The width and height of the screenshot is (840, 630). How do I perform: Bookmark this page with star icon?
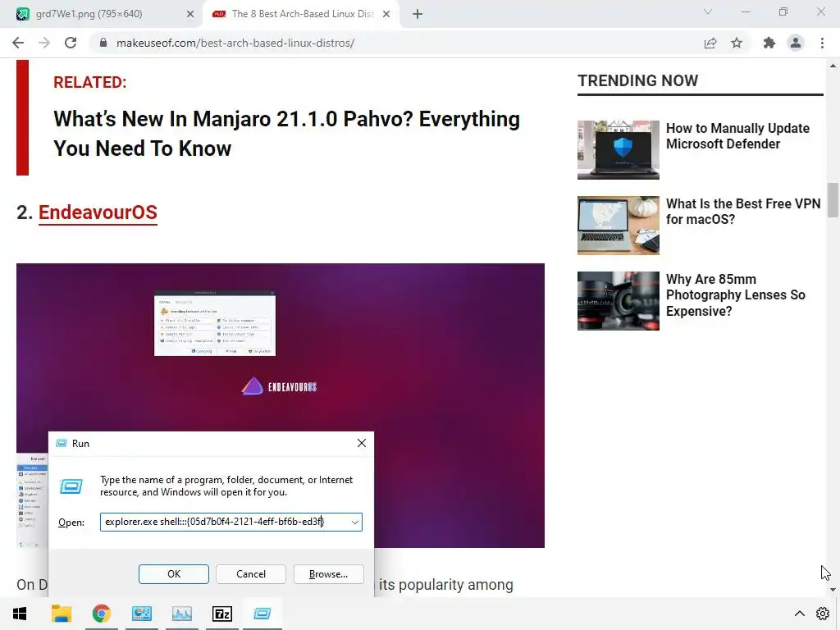pyautogui.click(x=737, y=43)
